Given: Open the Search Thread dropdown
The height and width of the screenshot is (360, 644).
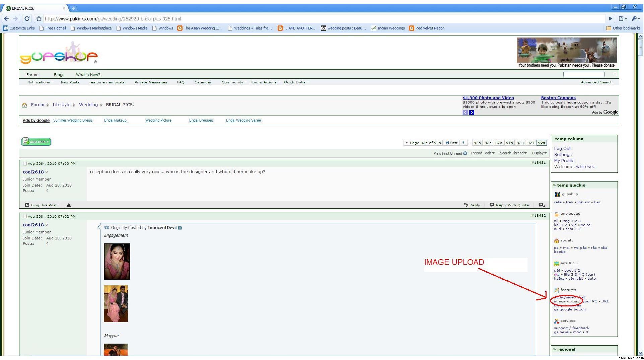Looking at the screenshot, I should (x=513, y=153).
